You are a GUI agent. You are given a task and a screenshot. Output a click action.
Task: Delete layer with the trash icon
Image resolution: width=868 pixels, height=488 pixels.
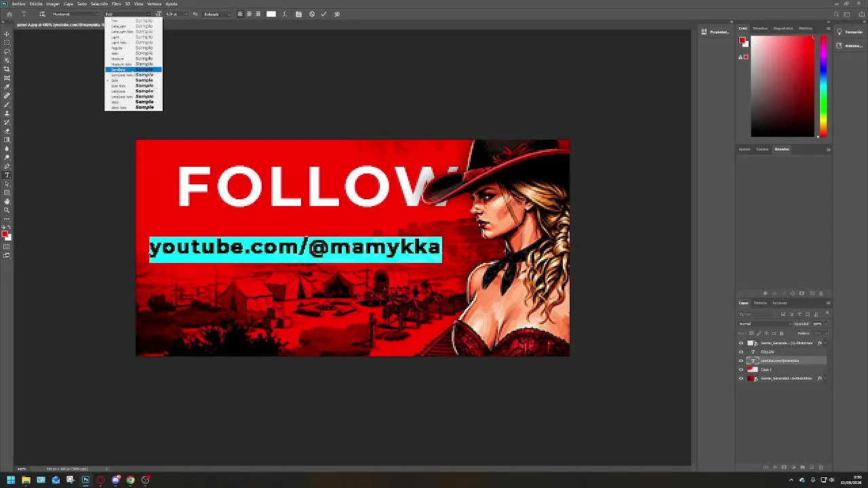pyautogui.click(x=821, y=467)
